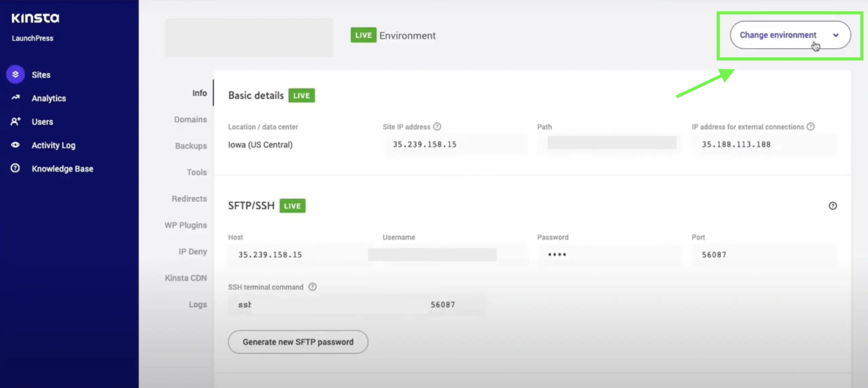Viewport: 868px width, 388px height.
Task: Switch to the Backups tab
Action: click(x=191, y=146)
